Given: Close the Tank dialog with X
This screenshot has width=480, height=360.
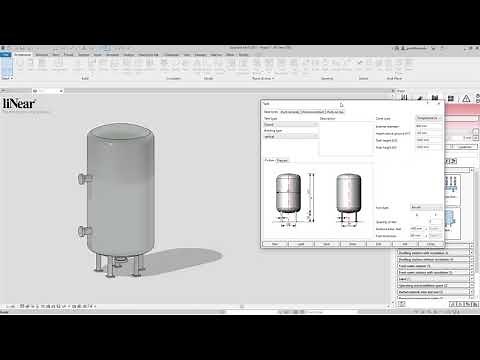Looking at the screenshot, I should 439,104.
